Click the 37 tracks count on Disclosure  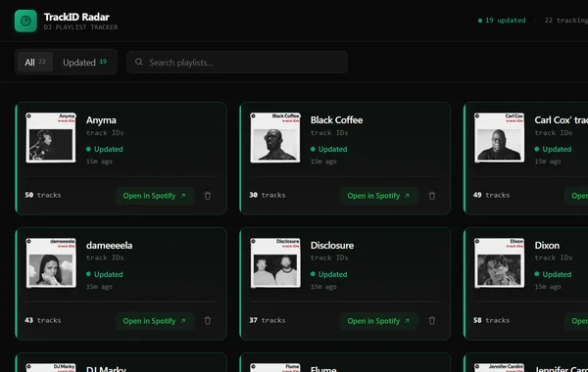click(x=267, y=320)
